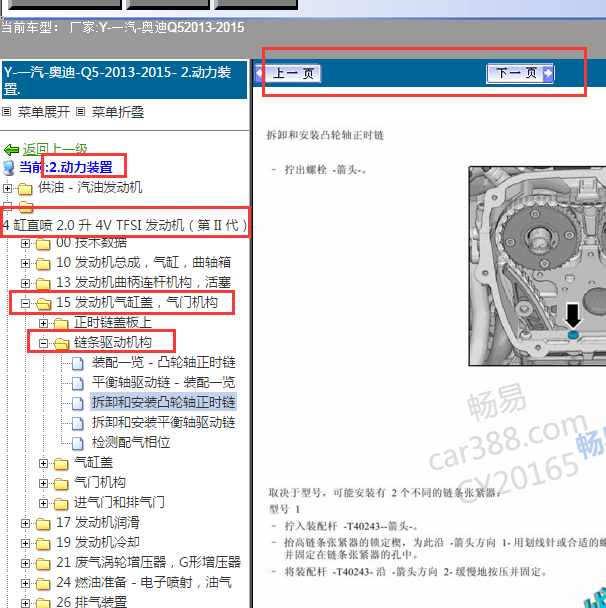606x608 pixels.
Task: Open 26 排气装置 tree item
Action: coord(92,602)
